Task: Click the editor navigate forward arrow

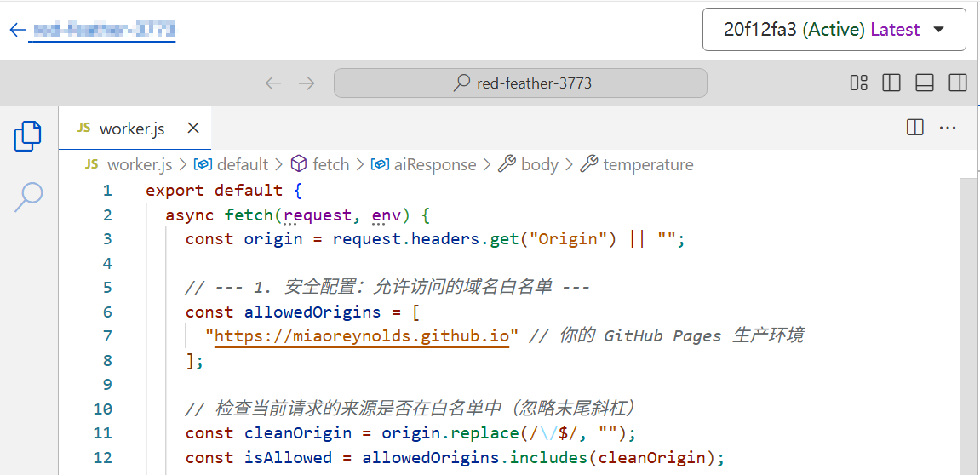Action: tap(307, 83)
